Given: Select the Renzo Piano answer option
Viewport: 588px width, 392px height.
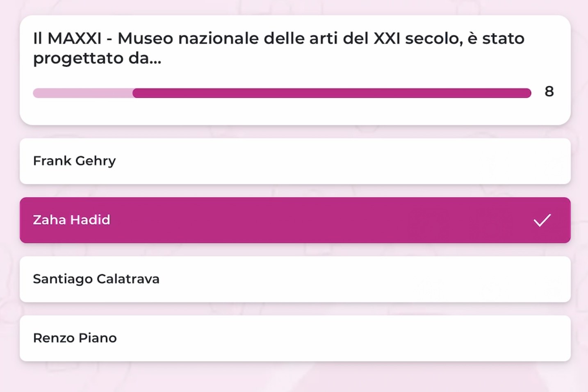Looking at the screenshot, I should click(x=295, y=338).
